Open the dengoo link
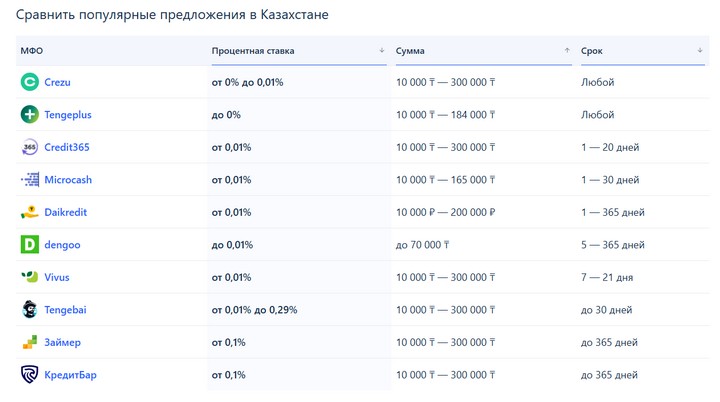This screenshot has width=720, height=402. coord(62,245)
